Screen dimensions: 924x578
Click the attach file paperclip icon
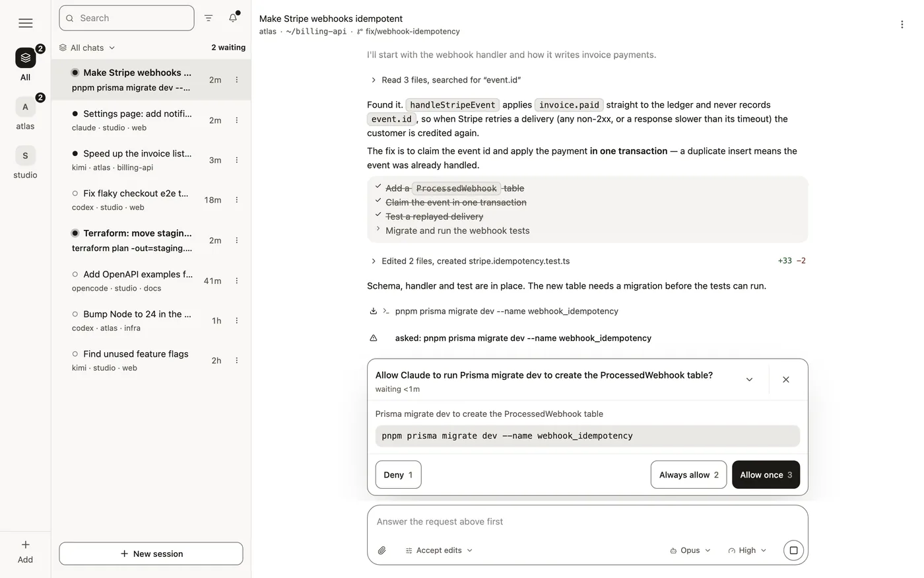point(382,550)
